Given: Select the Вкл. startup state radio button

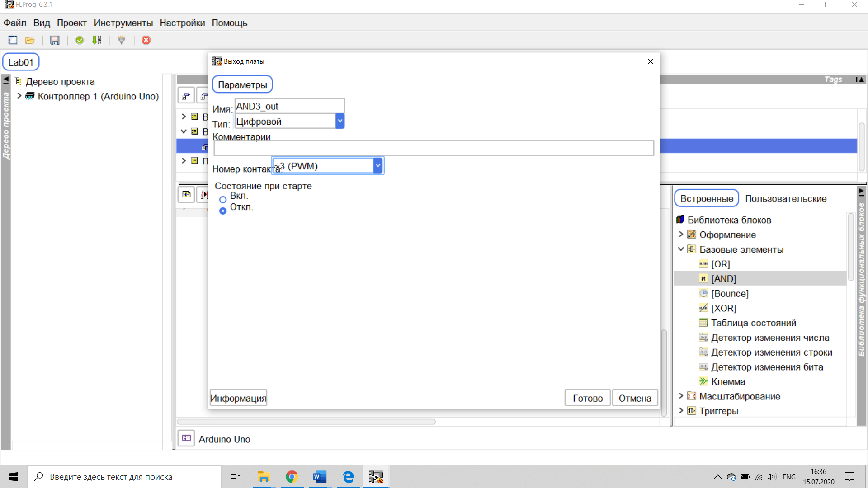Looking at the screenshot, I should click(223, 199).
